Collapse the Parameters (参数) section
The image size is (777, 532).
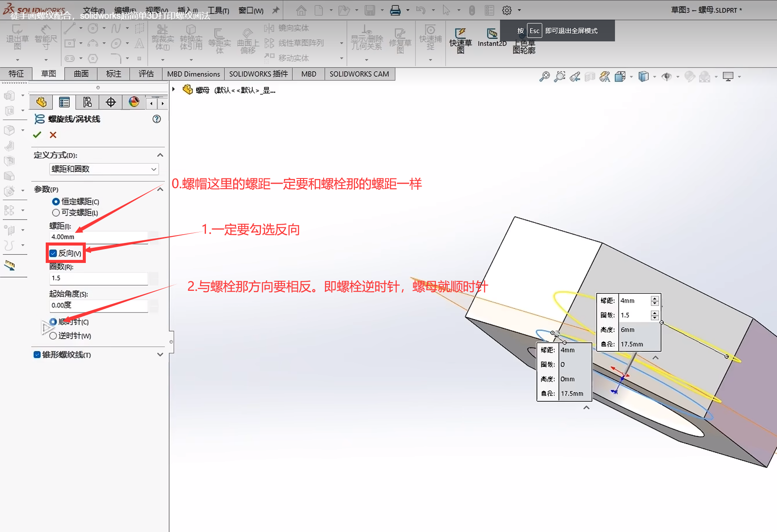160,189
